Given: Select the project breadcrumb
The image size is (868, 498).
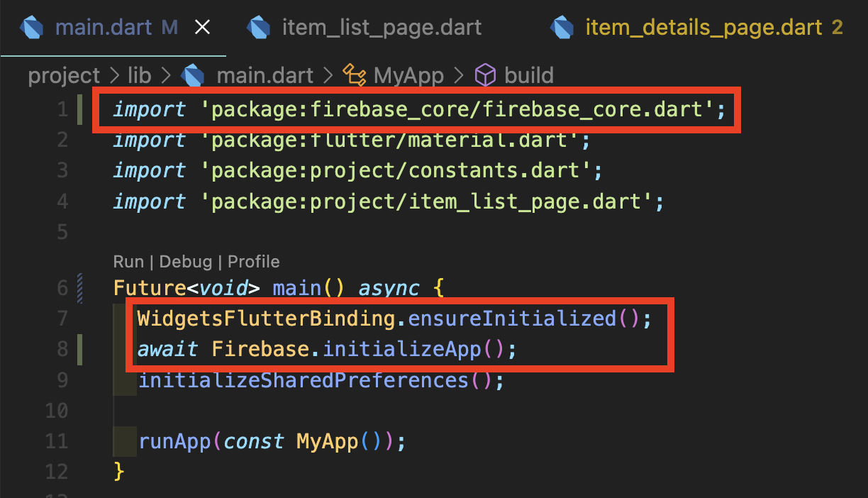Looking at the screenshot, I should click(65, 75).
